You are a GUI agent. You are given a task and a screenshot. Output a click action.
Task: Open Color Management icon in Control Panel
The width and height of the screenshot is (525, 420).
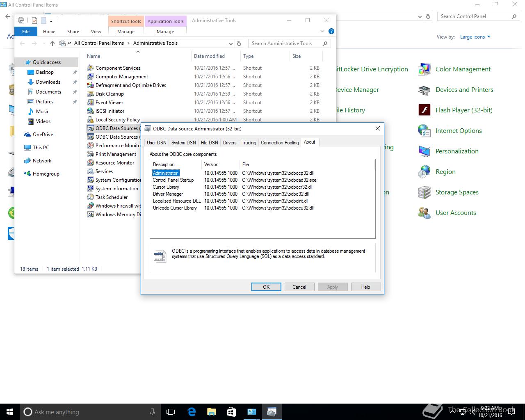(424, 69)
